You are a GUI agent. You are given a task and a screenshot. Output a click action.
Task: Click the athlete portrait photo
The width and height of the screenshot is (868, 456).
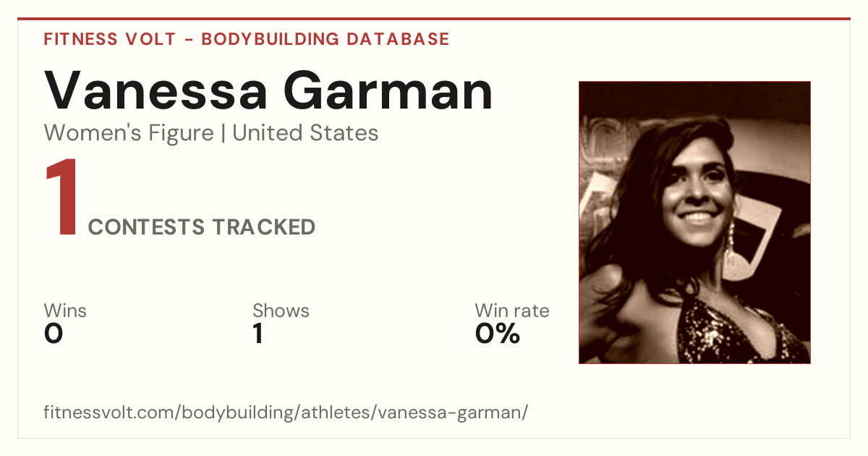pyautogui.click(x=694, y=222)
